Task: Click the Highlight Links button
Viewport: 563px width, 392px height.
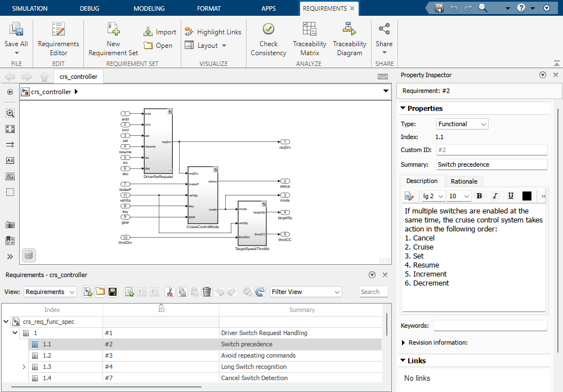Action: (x=213, y=32)
